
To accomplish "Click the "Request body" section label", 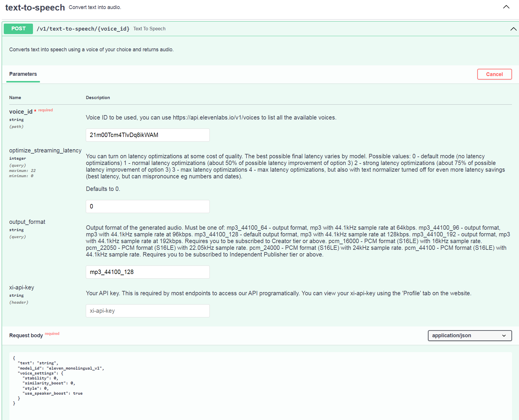I will tap(26, 335).
